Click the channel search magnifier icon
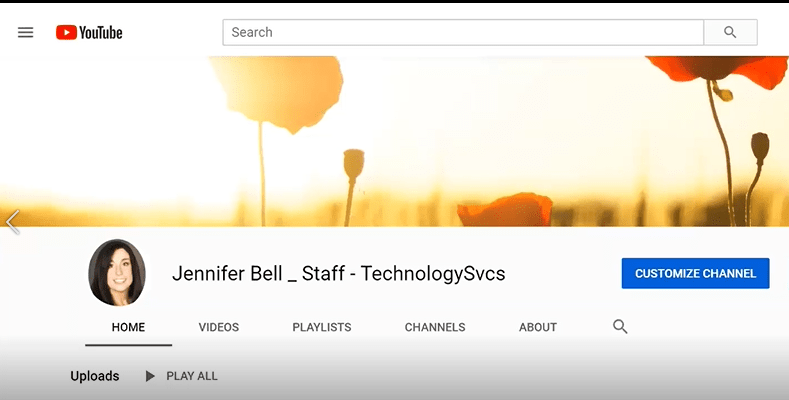Image resolution: width=789 pixels, height=400 pixels. coord(620,327)
